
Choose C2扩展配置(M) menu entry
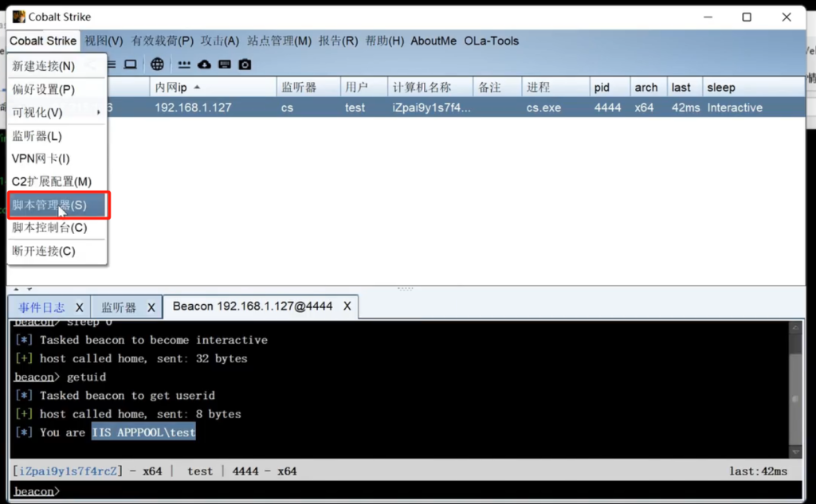[57, 182]
